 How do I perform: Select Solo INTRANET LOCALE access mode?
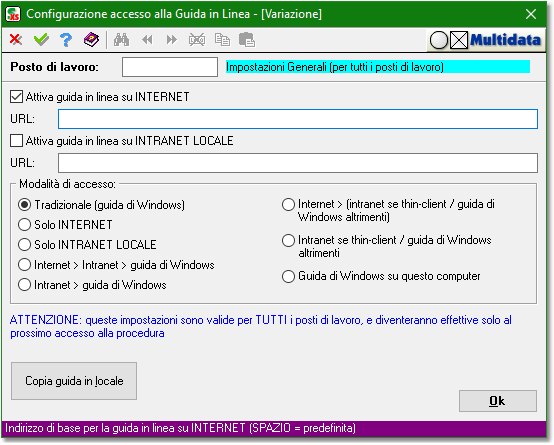coord(24,245)
